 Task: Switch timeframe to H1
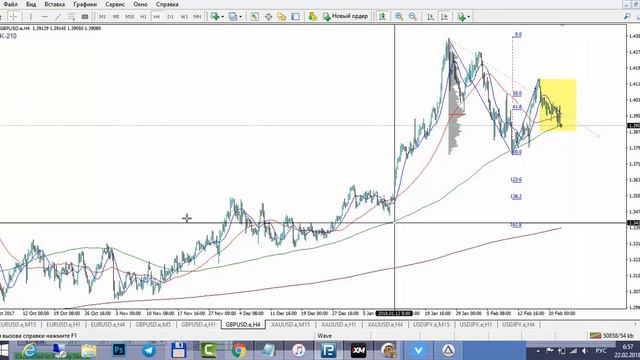(x=143, y=16)
